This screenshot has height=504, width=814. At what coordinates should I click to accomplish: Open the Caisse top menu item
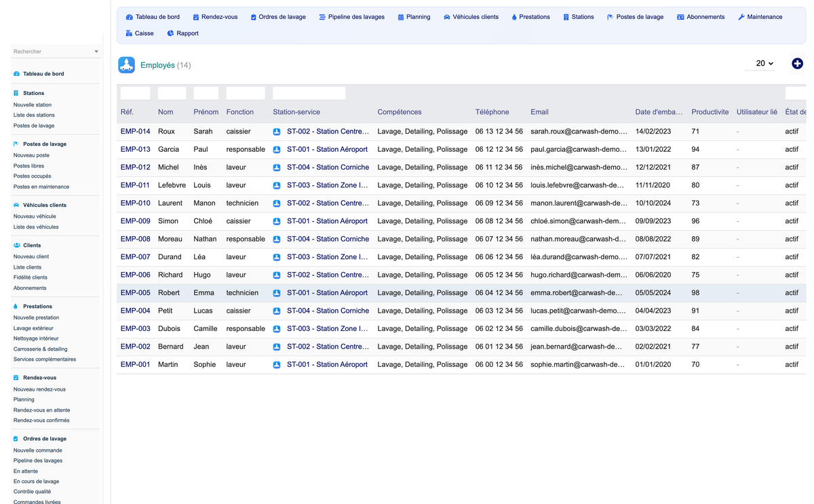[x=140, y=33]
